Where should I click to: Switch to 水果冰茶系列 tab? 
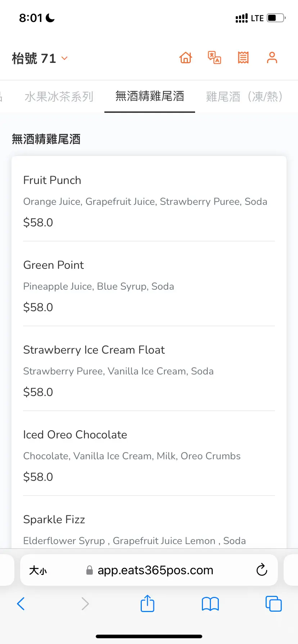click(59, 96)
